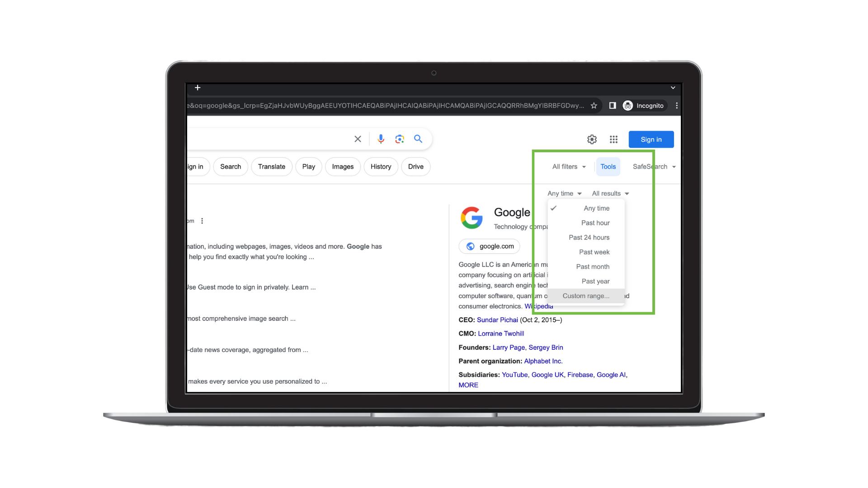Click the Sign in button

coord(651,139)
